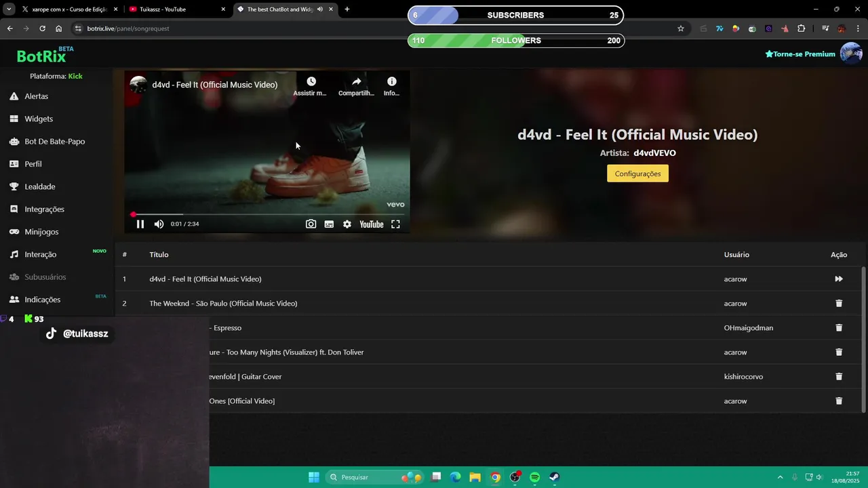Open the Perfil sidebar section
The height and width of the screenshot is (488, 868).
33,164
